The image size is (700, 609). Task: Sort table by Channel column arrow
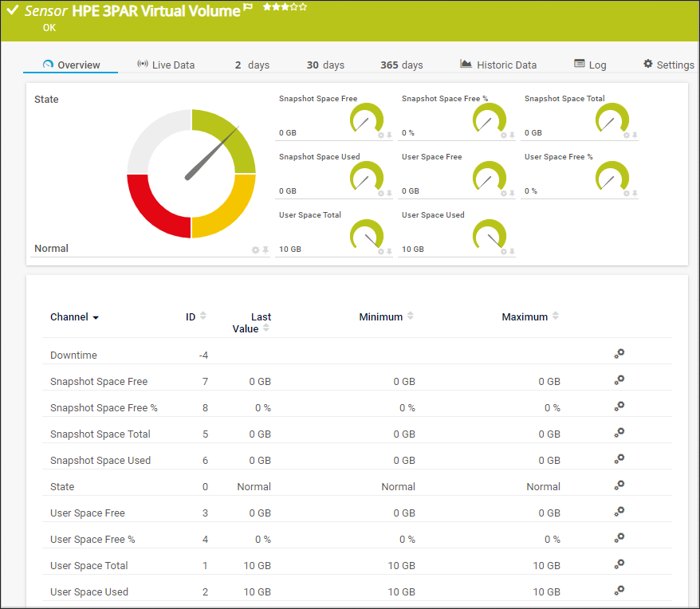click(x=96, y=317)
